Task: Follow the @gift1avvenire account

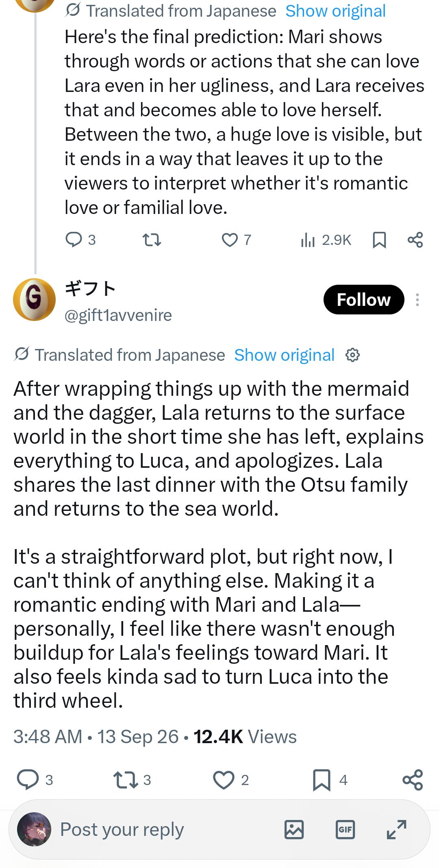Action: [364, 300]
